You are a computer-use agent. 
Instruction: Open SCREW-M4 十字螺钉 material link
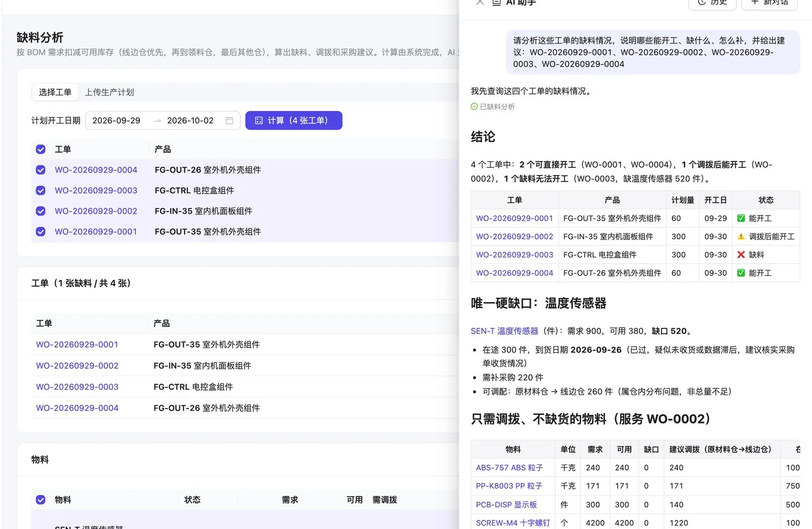tap(513, 523)
